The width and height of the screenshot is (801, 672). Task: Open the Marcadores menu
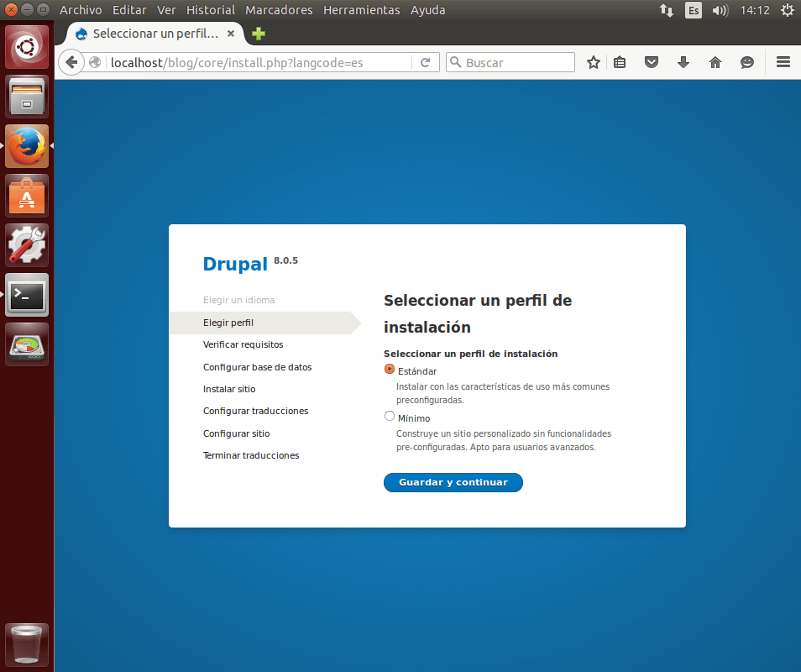click(x=279, y=10)
